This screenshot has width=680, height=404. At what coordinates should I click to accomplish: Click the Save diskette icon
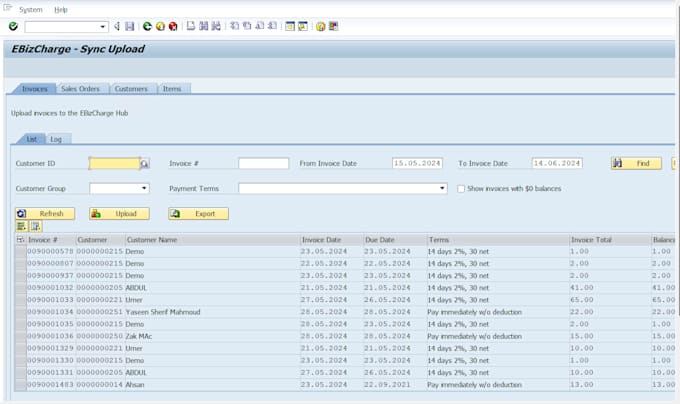(130, 26)
